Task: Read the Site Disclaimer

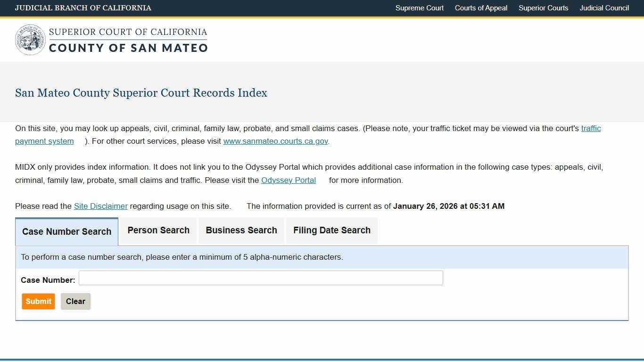Action: [x=101, y=206]
